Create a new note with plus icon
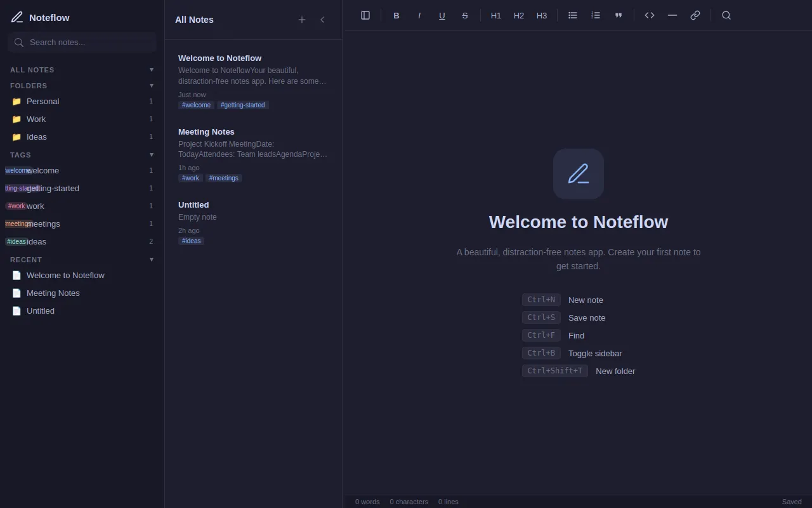 (302, 20)
